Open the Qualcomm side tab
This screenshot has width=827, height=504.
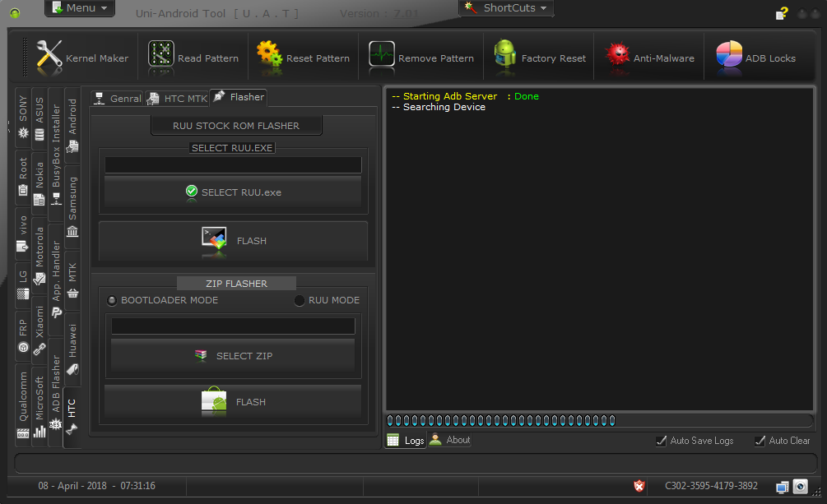[x=23, y=404]
